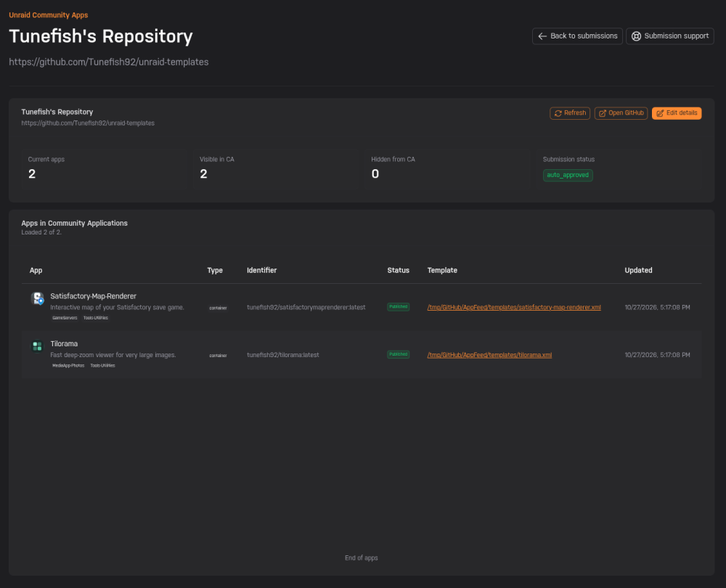
Task: Click the Template column header
Action: pos(442,270)
